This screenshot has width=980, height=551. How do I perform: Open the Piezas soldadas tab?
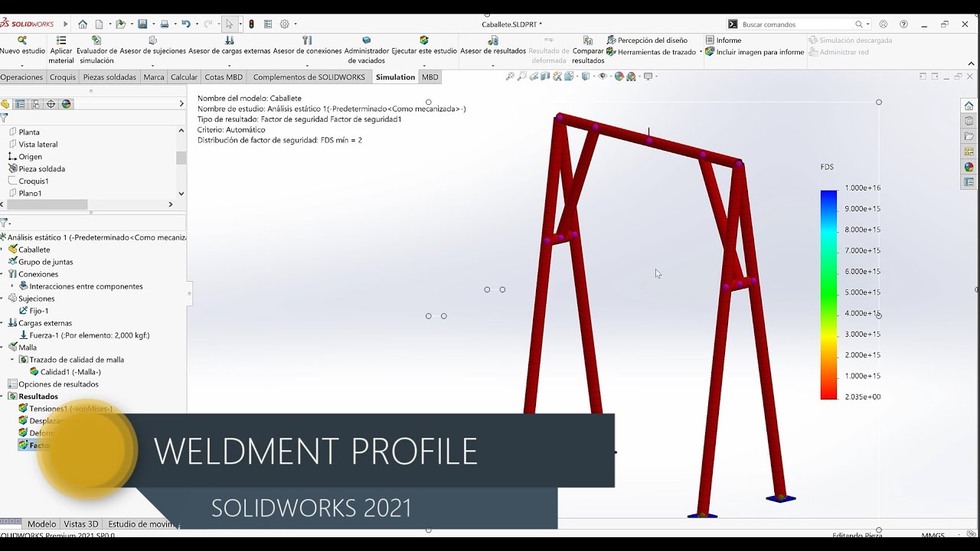109,77
